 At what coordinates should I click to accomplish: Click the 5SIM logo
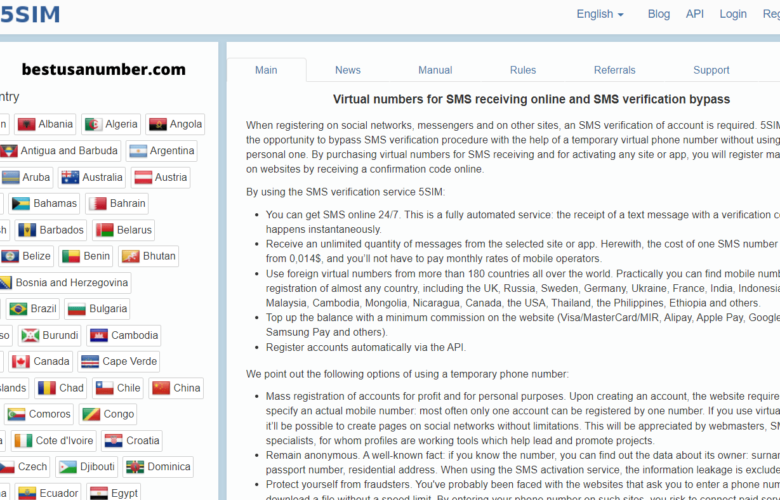pos(30,14)
